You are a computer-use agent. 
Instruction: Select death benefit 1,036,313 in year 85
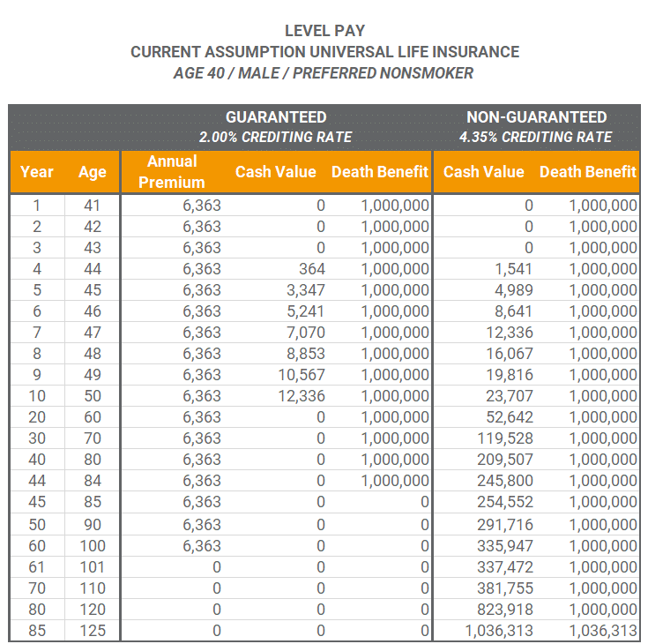click(x=603, y=631)
